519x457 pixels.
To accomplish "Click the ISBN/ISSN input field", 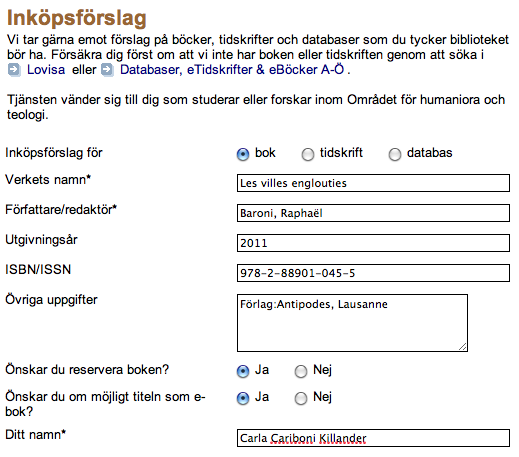I will (373, 273).
